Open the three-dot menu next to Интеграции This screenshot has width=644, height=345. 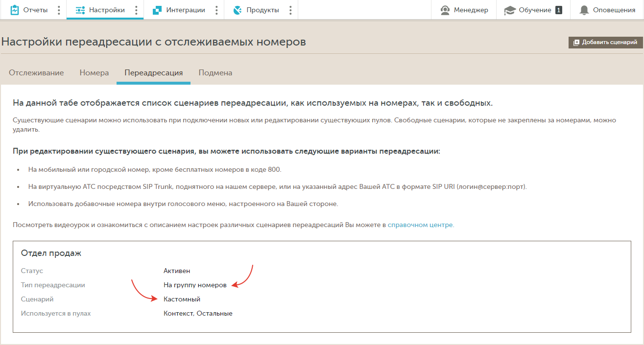[216, 10]
